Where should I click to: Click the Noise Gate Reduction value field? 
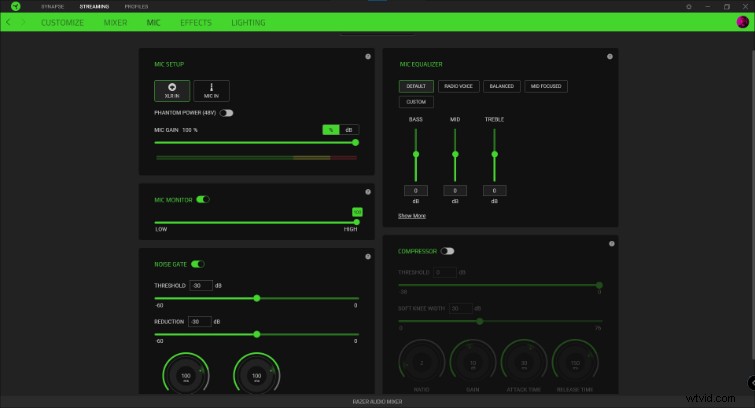[200, 321]
